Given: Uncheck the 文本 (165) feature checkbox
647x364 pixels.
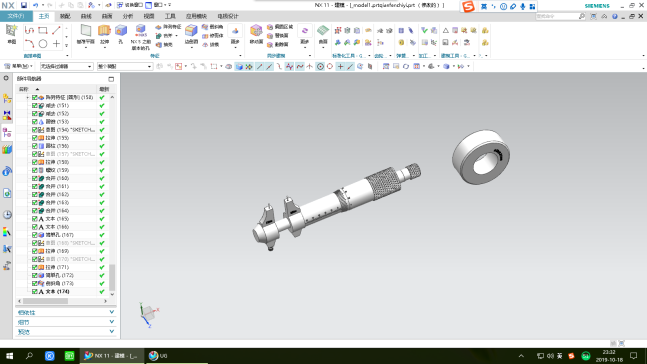Looking at the screenshot, I should tap(35, 219).
